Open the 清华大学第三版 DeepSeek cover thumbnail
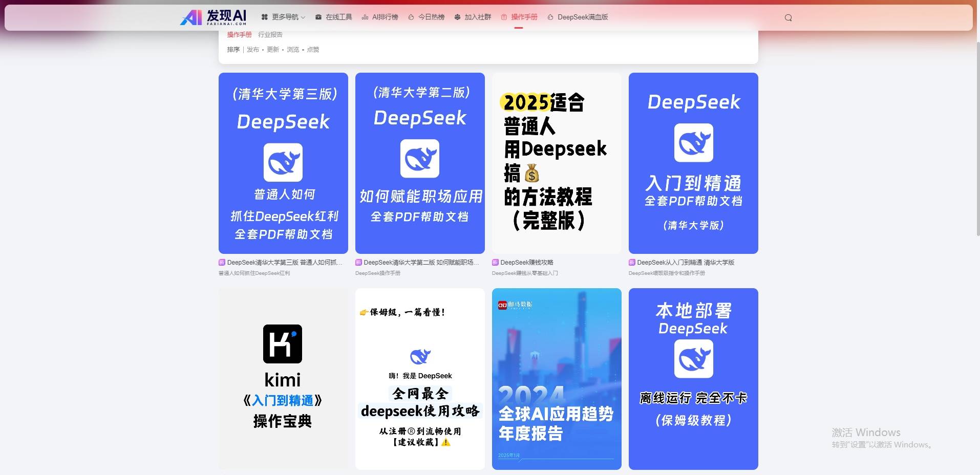 (x=283, y=163)
